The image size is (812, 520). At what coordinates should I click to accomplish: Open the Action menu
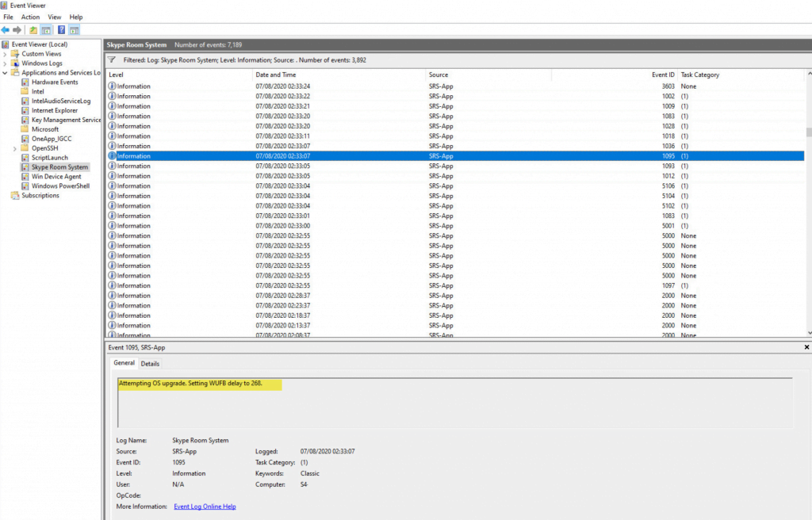[30, 17]
